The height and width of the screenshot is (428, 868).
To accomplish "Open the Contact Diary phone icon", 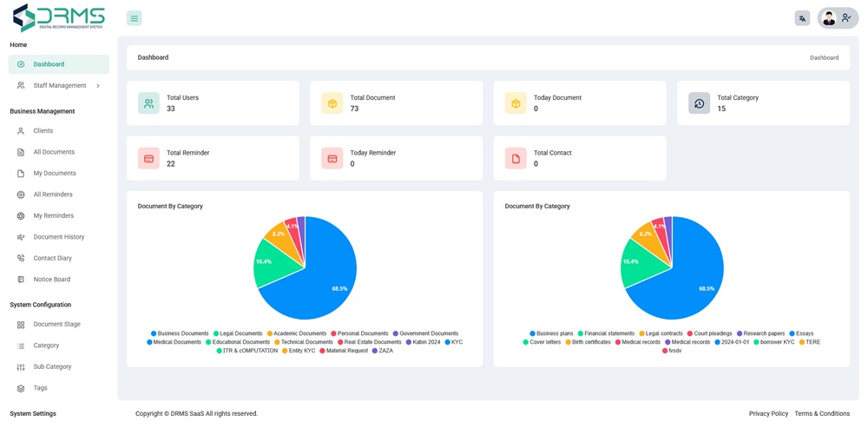I will click(x=21, y=259).
